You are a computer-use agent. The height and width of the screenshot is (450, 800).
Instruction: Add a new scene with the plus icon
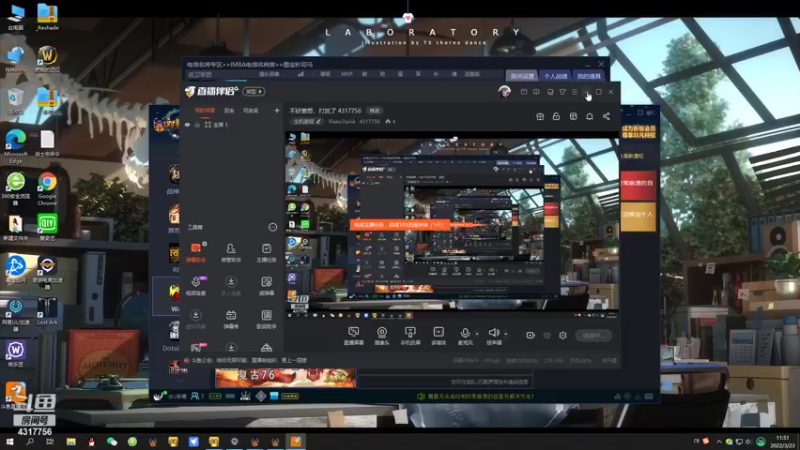pos(277,110)
